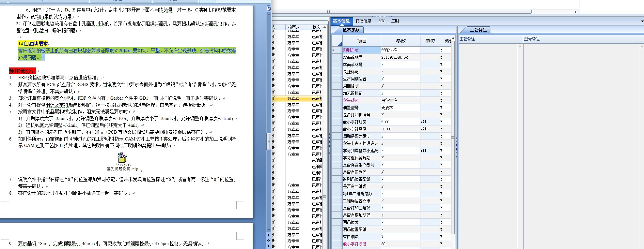
Task: Select the 生产周期位置 row label
Action: (x=361, y=79)
